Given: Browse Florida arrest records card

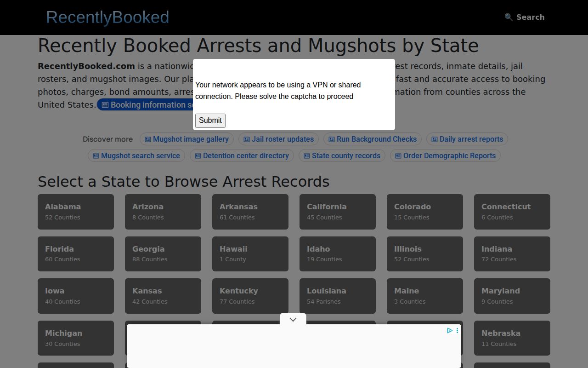Looking at the screenshot, I should click(76, 254).
